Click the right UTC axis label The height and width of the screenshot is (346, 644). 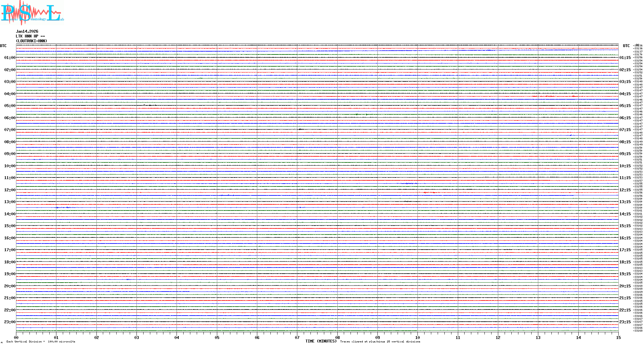626,46
